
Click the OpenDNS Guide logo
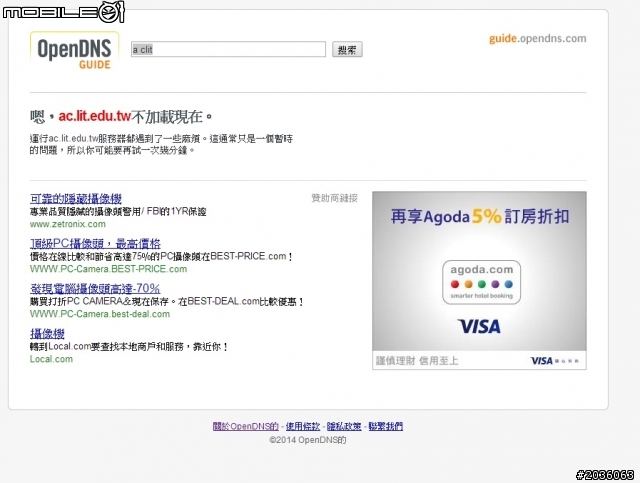[x=74, y=51]
